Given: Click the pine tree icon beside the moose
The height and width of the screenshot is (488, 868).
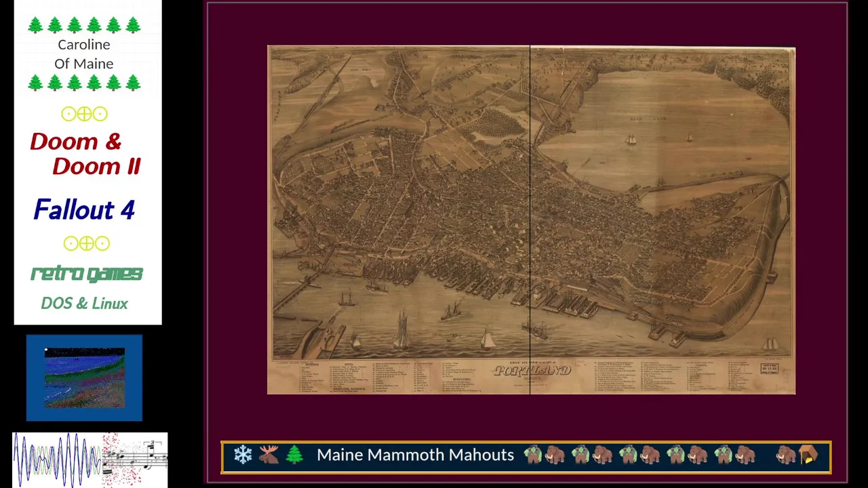Looking at the screenshot, I should coord(294,455).
